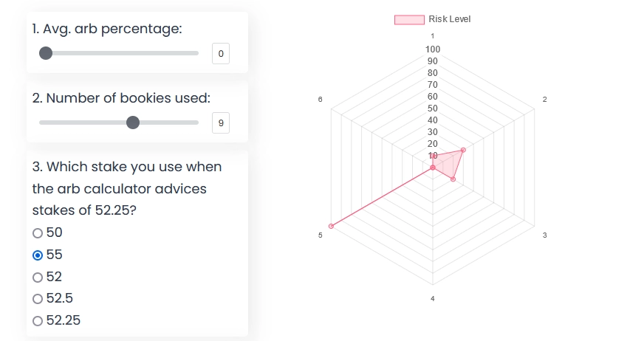Click the radar axis label 4
Screen dimensions: 644x341
pyautogui.click(x=433, y=298)
